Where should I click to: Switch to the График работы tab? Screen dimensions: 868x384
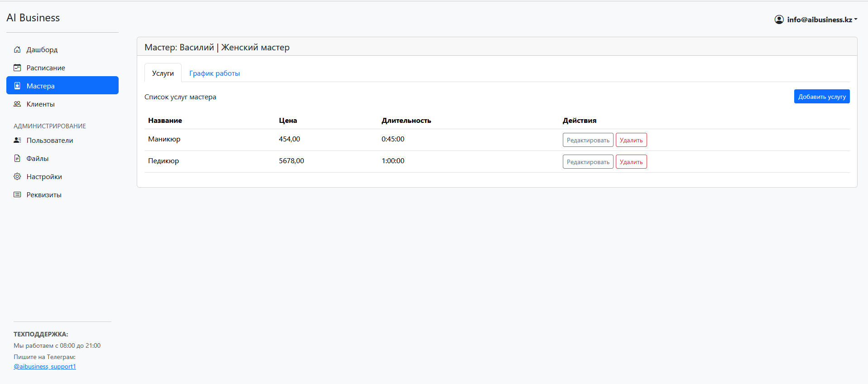(214, 73)
